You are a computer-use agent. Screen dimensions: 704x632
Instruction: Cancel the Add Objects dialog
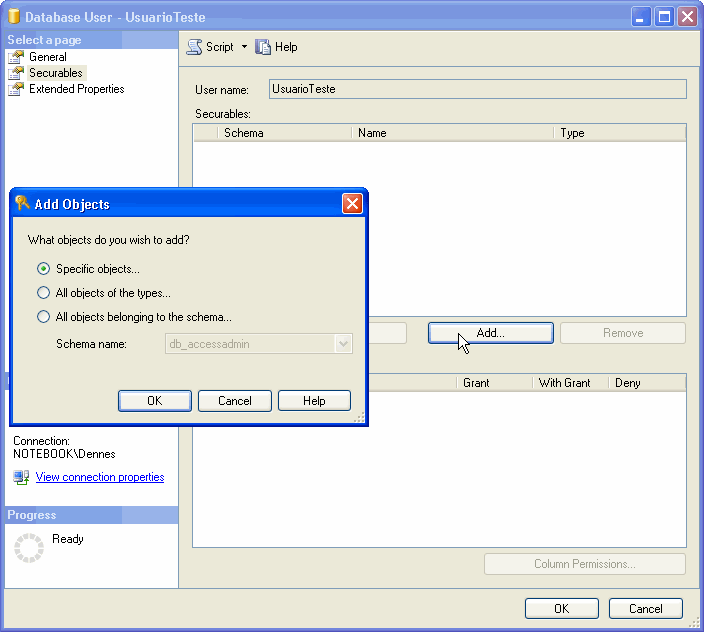point(235,401)
